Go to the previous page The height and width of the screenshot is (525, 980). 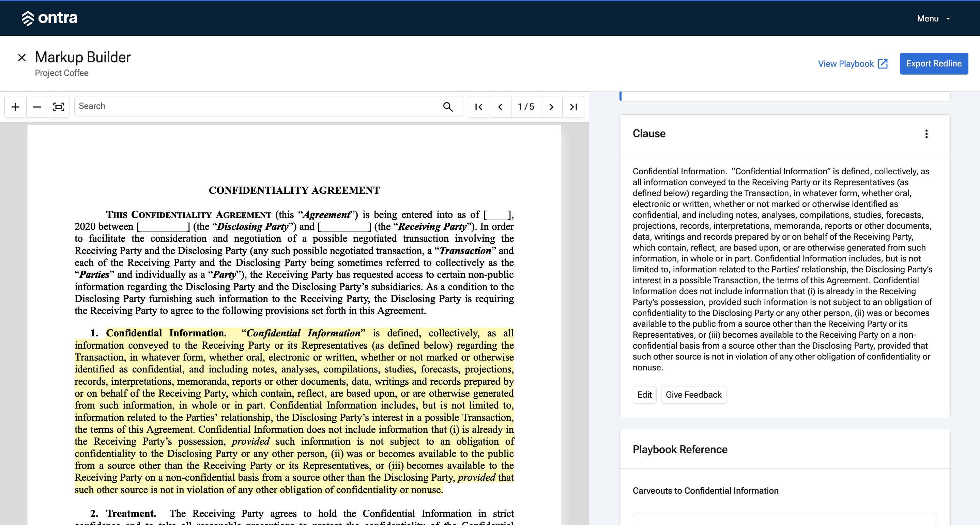coord(500,107)
